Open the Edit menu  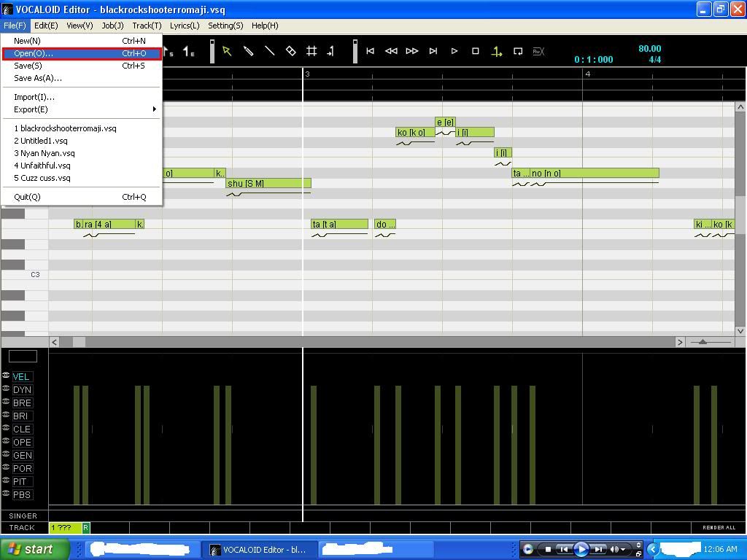(x=46, y=26)
